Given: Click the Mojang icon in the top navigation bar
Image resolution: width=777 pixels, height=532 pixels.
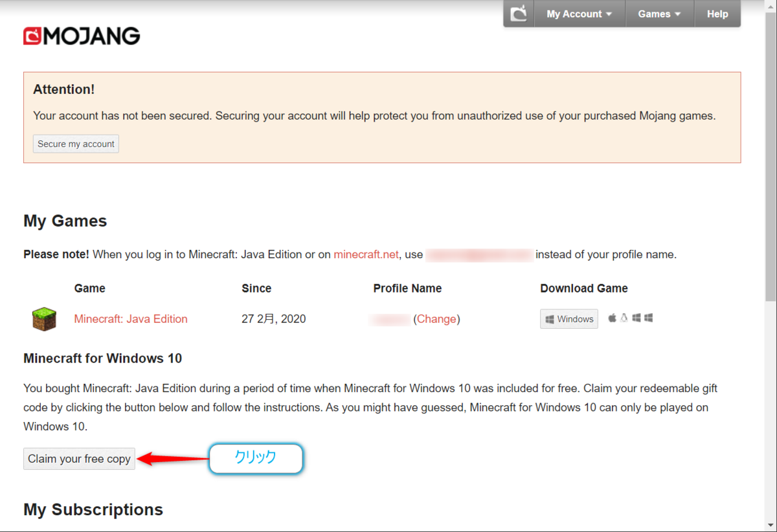Looking at the screenshot, I should (519, 14).
